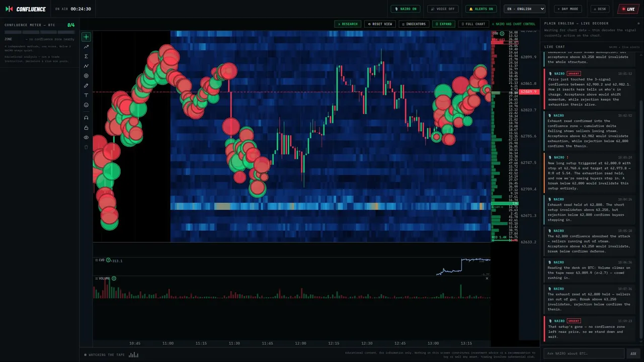
Task: Click the Confluence Meter 0/4 score
Action: [x=71, y=25]
